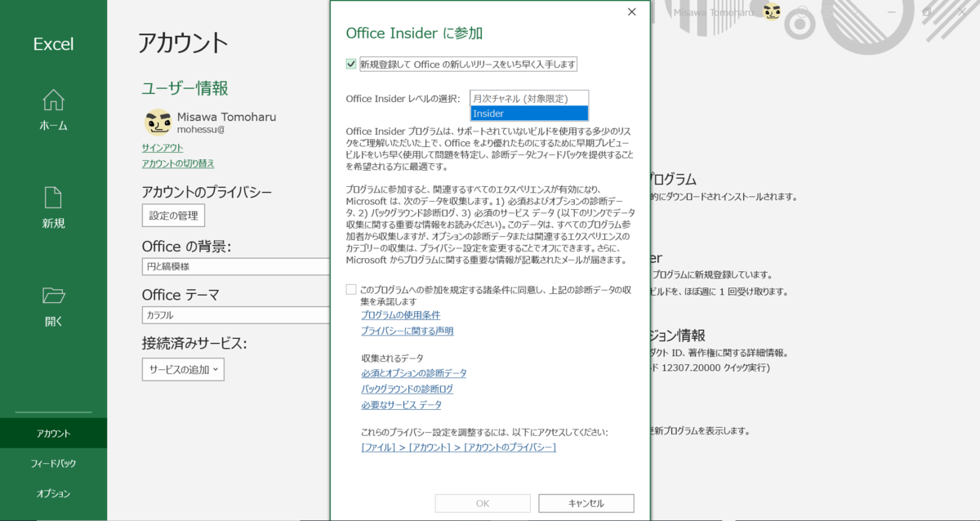Image resolution: width=980 pixels, height=521 pixels.
Task: Select アカウント in the Excel sidebar
Action: click(x=53, y=434)
